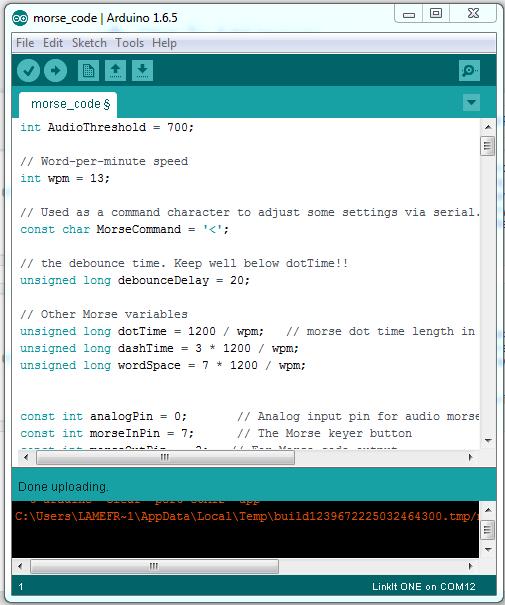
Task: Open the Edit menu
Action: (53, 43)
